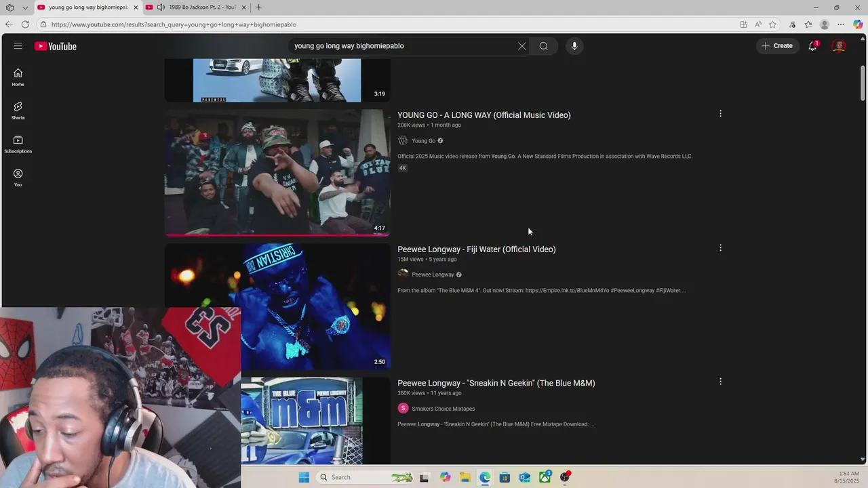The width and height of the screenshot is (868, 488).
Task: Open the Copilot app from the taskbar
Action: [x=445, y=477]
